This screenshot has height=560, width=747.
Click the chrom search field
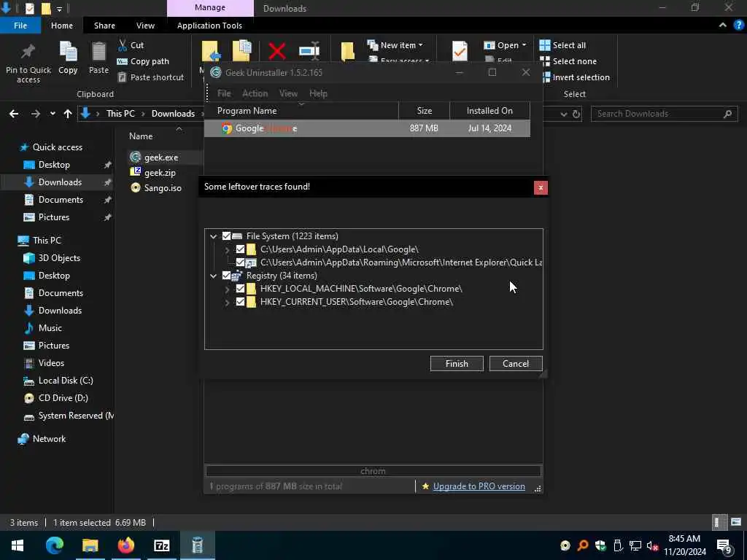click(x=373, y=471)
